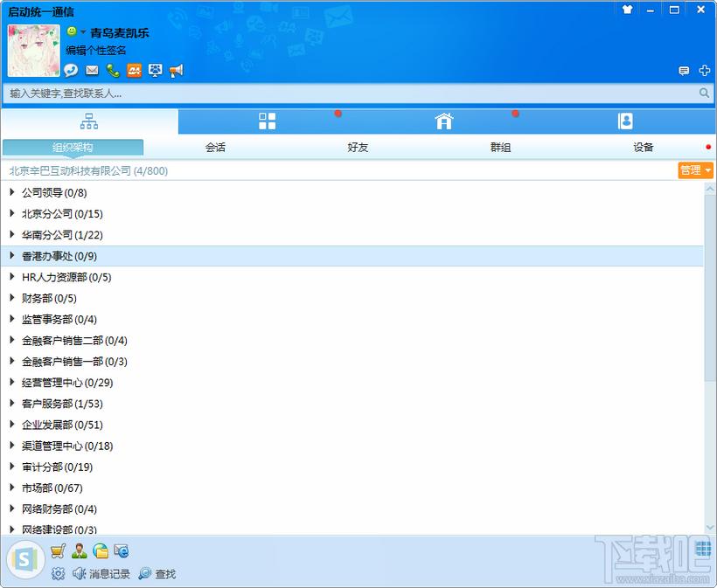
Task: Switch to the 群组 tab
Action: [x=501, y=147]
